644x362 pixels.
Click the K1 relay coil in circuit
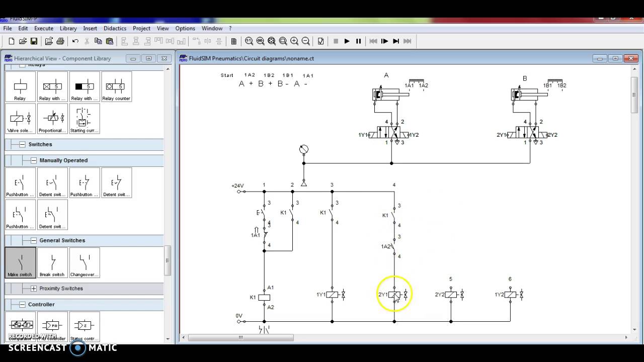[x=264, y=297]
